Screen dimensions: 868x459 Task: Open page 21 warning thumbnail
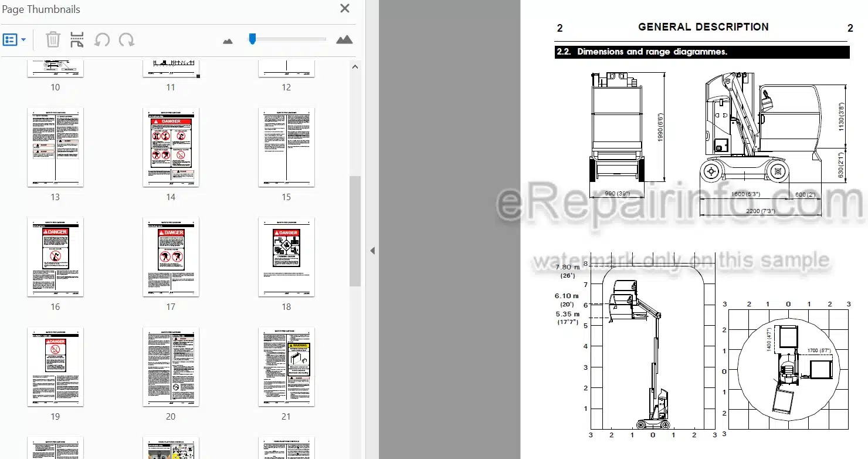(x=286, y=366)
